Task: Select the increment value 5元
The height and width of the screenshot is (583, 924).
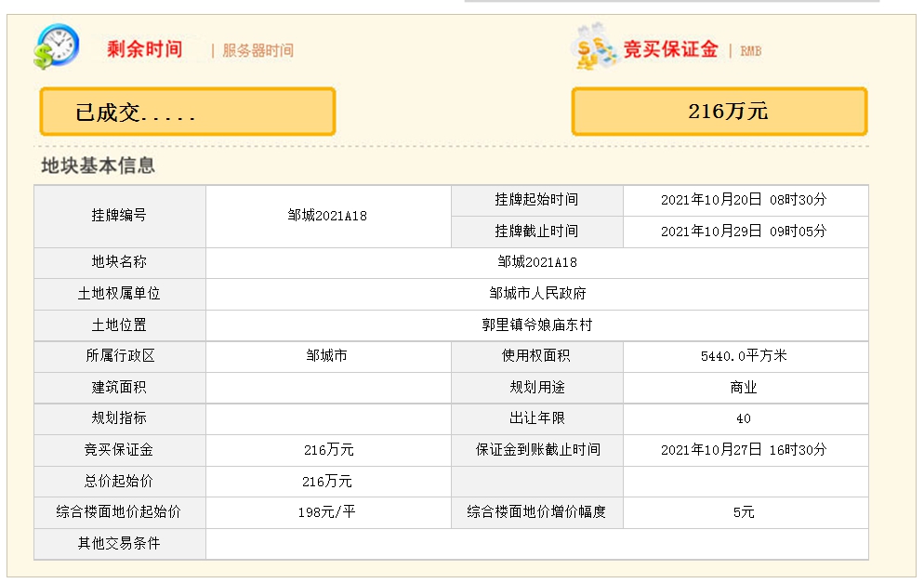Action: 744,513
